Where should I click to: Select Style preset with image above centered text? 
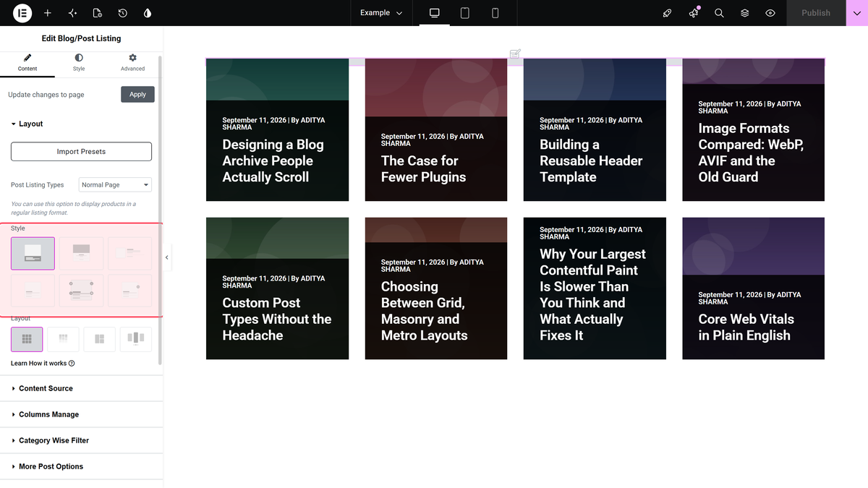tap(81, 254)
